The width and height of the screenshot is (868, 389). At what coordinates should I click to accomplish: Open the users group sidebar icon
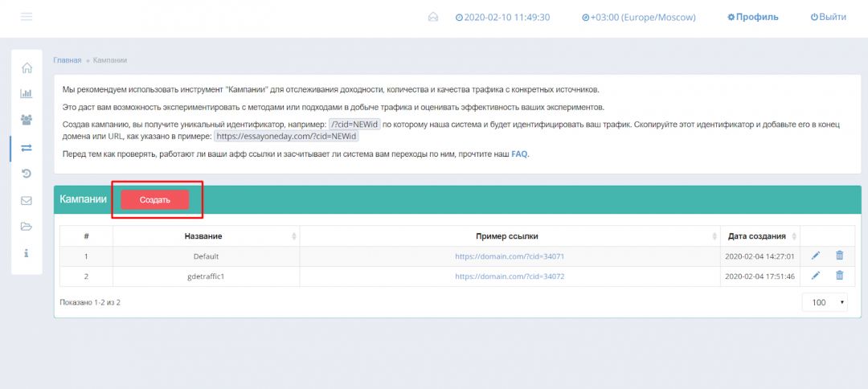point(27,120)
